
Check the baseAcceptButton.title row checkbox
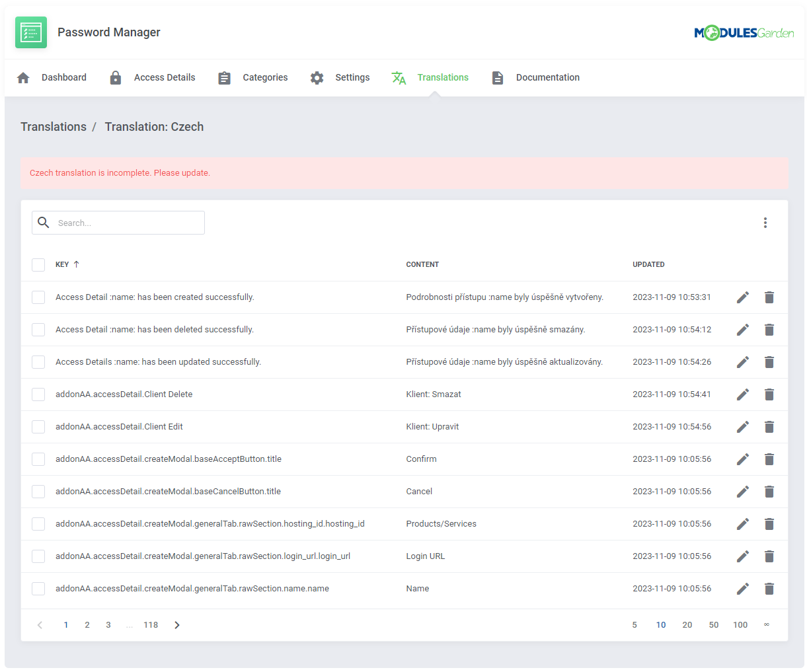(38, 459)
